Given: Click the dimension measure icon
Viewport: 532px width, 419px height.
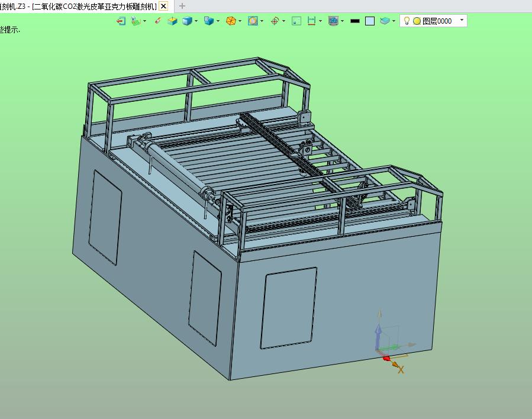Looking at the screenshot, I should (311, 21).
